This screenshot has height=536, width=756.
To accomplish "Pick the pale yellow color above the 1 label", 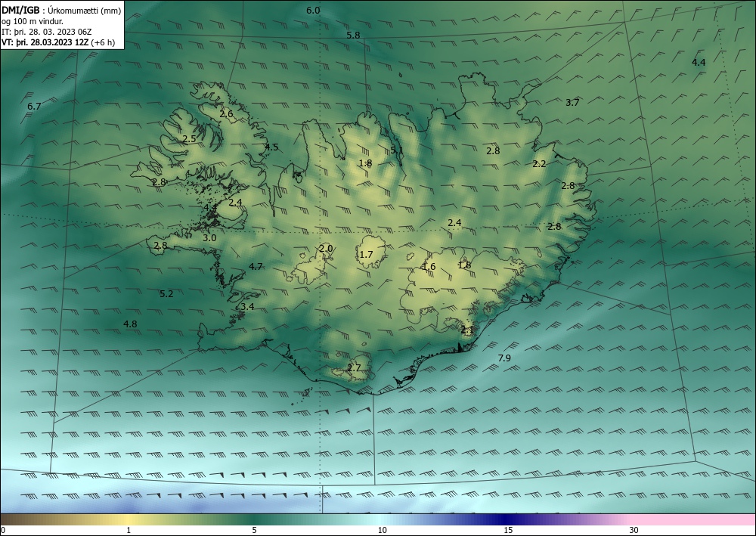I will (129, 519).
